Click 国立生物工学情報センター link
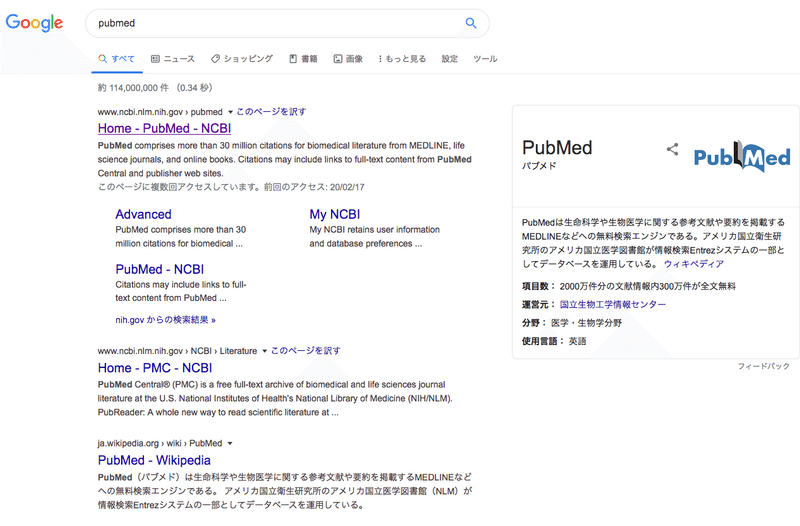 tap(613, 305)
